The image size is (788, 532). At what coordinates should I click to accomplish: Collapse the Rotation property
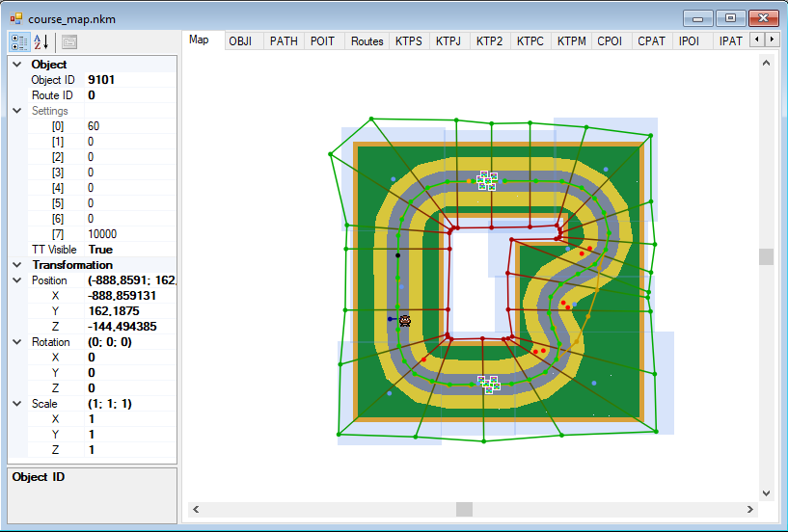(x=17, y=342)
